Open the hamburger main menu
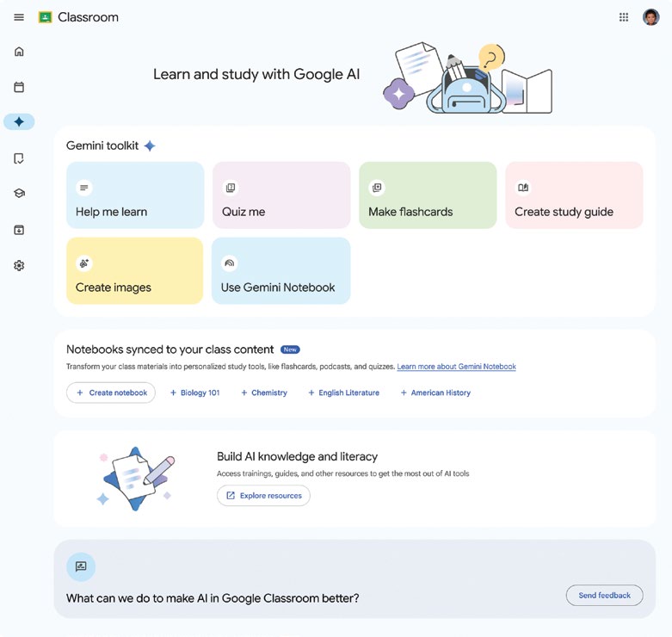Screen dimensions: 672x637 click(19, 17)
